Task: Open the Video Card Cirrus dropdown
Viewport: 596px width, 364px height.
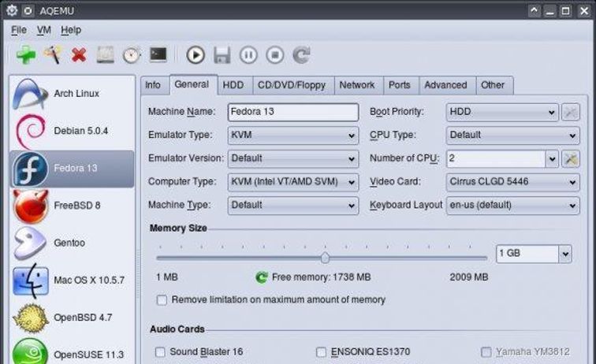Action: click(512, 182)
